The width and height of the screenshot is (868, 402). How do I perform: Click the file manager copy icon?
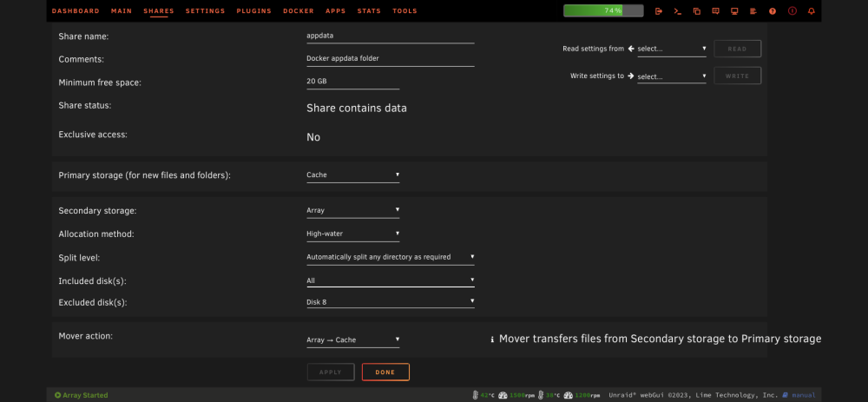(x=697, y=11)
